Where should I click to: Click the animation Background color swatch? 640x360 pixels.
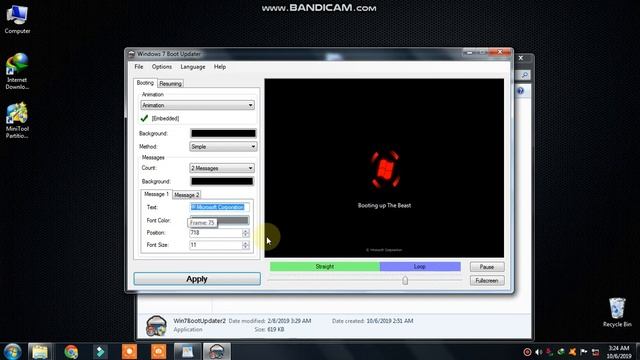pyautogui.click(x=223, y=133)
